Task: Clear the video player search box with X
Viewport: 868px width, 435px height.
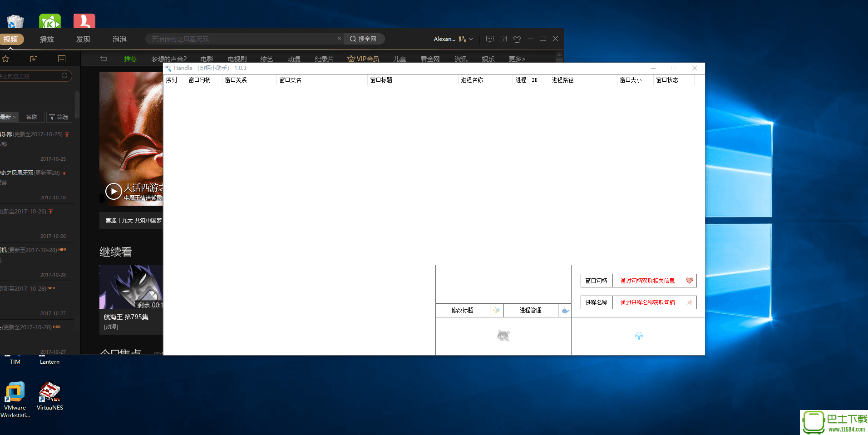Action: point(339,39)
